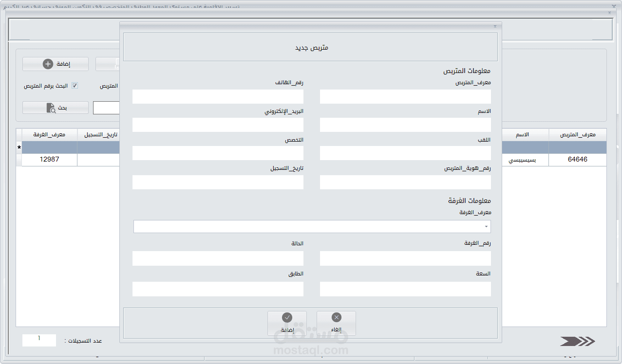Click the رقم_هوية_المتربص input field
The image size is (622, 364).
click(405, 182)
